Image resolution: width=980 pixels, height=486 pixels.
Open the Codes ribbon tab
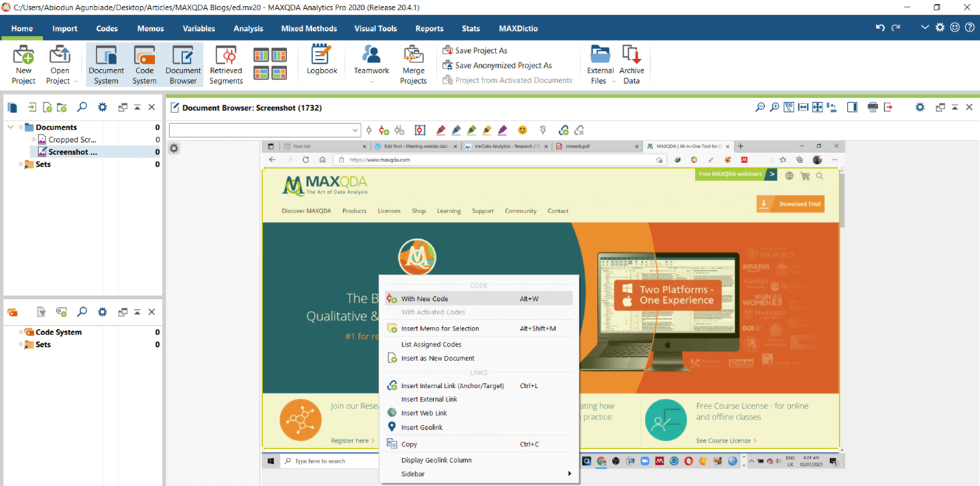pyautogui.click(x=107, y=29)
